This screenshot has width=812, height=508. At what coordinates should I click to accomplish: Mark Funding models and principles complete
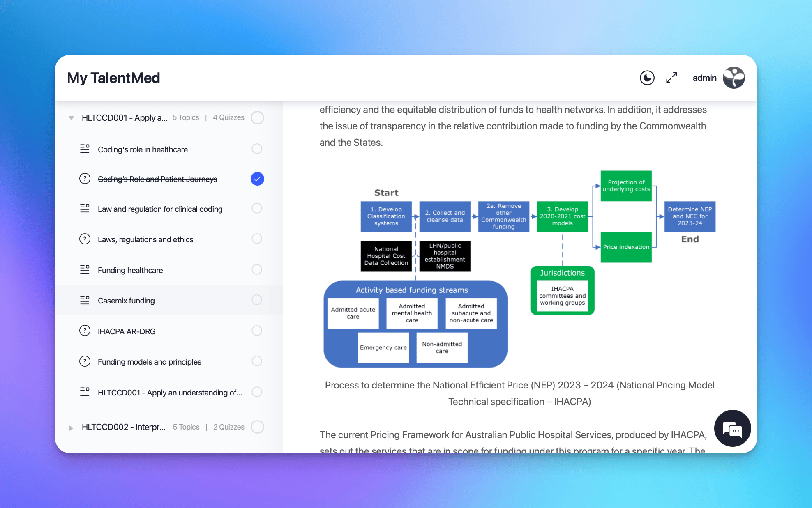point(257,361)
